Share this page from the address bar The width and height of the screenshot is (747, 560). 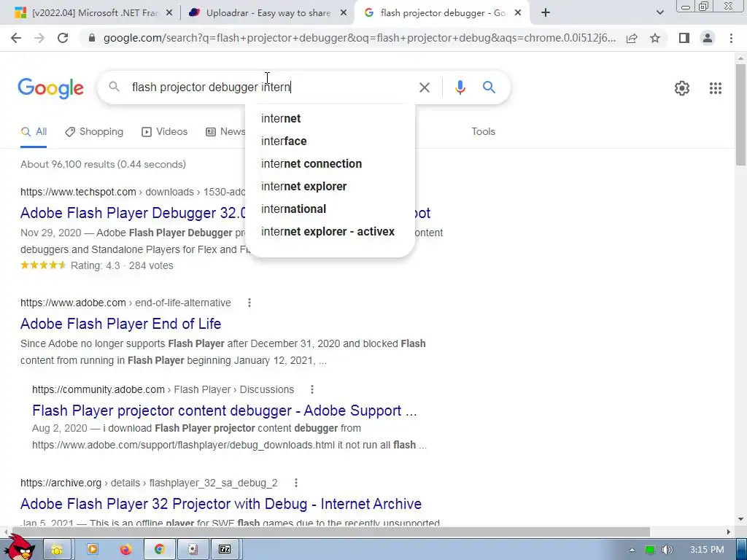pos(632,38)
